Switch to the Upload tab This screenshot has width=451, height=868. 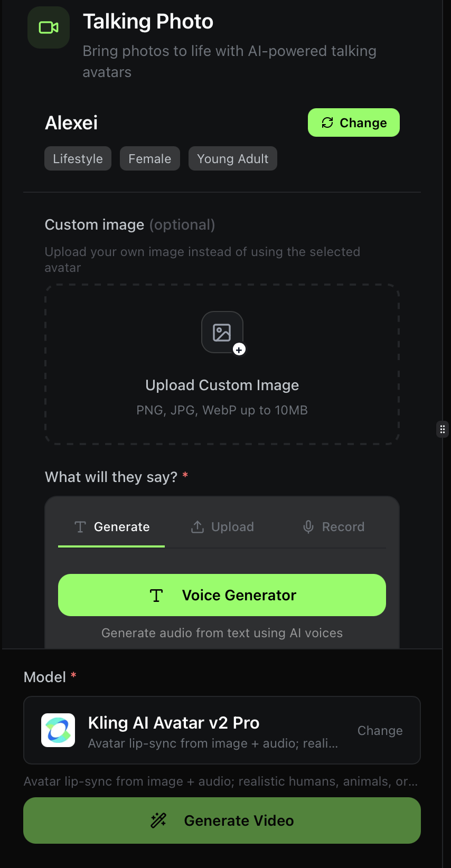(x=222, y=526)
